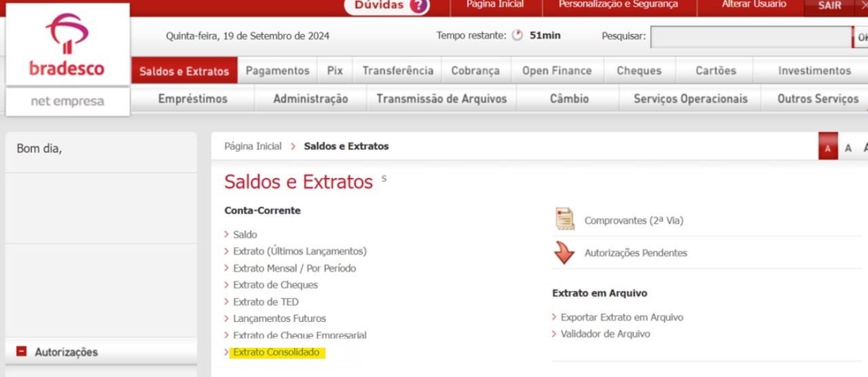Open the Dúvidas question mark help icon

[419, 5]
